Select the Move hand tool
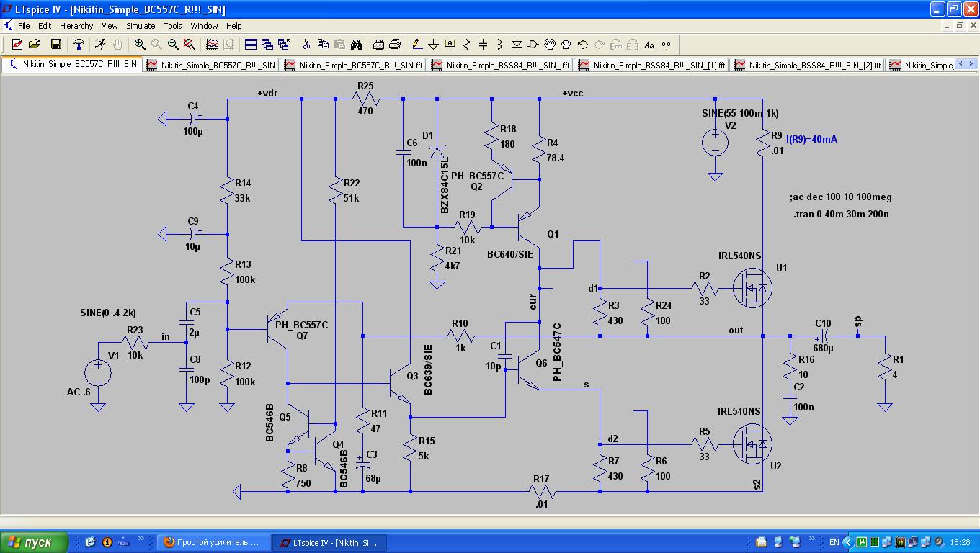Screen dimensions: 980x553 pos(550,45)
